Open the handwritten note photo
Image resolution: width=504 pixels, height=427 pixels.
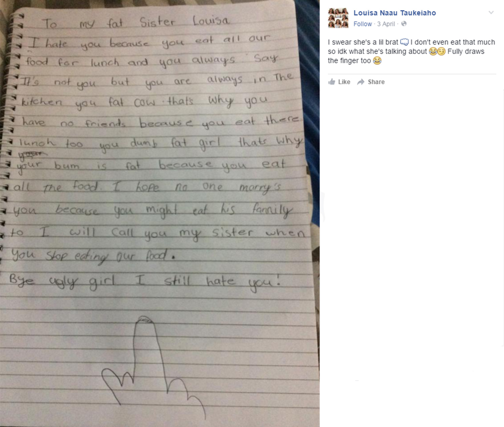[x=160, y=213]
